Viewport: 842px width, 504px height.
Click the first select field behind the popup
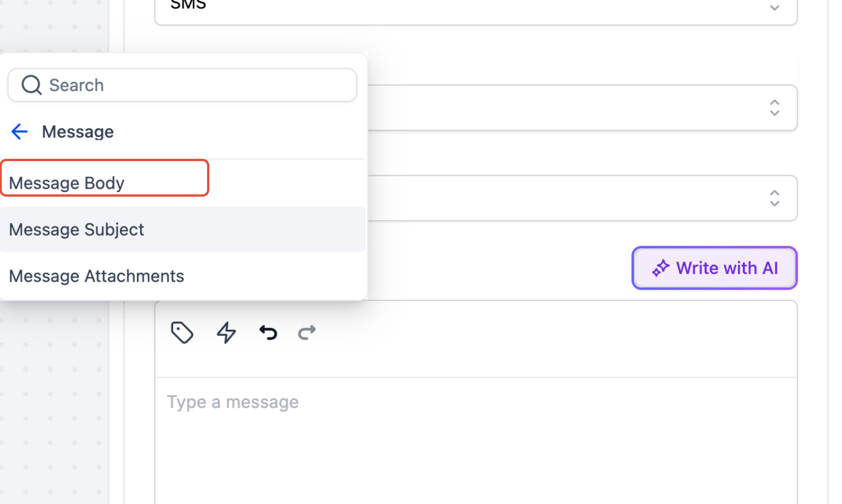(x=582, y=107)
